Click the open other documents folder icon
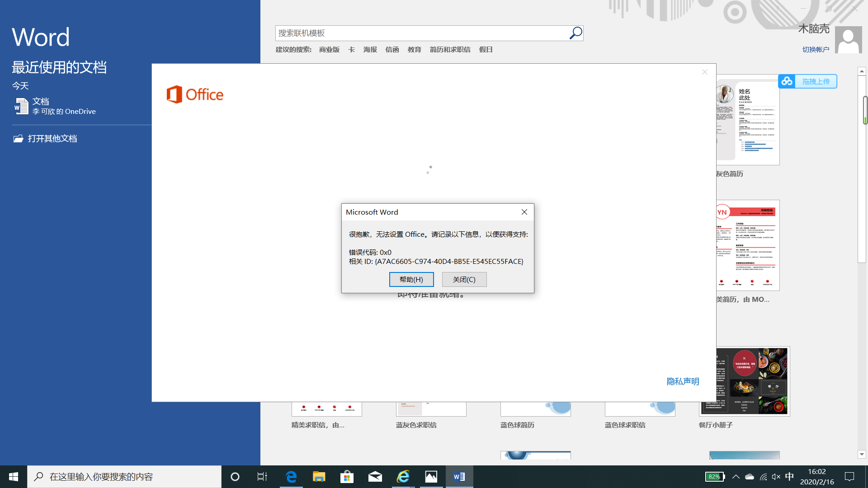The width and height of the screenshot is (868, 488). coord(18,139)
